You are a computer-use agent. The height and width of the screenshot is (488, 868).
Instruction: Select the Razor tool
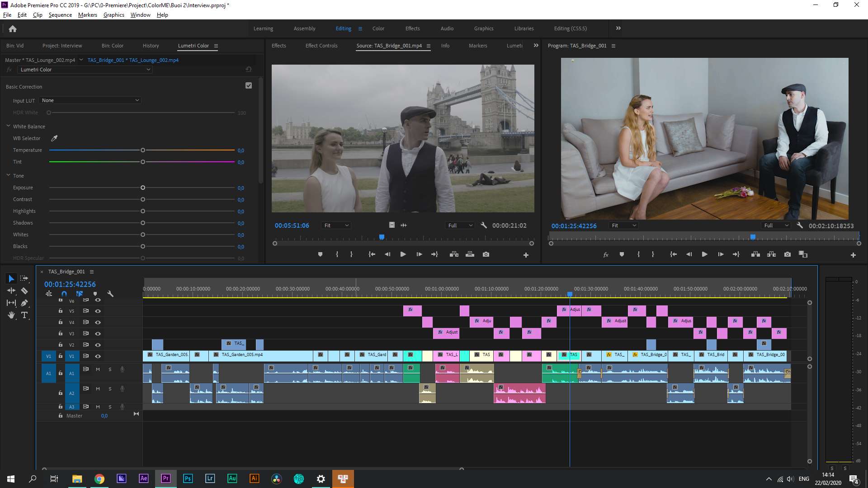[x=24, y=291]
